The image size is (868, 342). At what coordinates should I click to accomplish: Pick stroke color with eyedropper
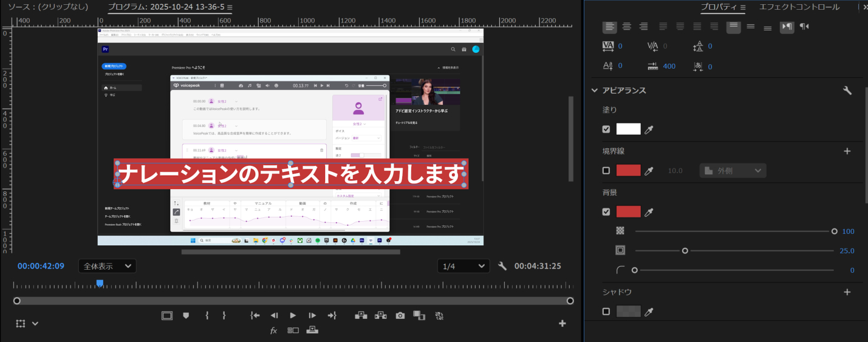click(x=649, y=171)
